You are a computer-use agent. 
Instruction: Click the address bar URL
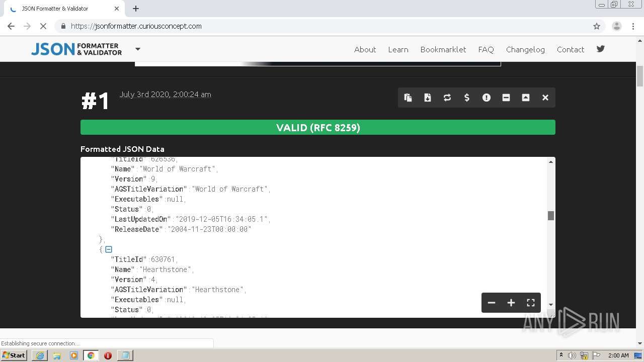[x=136, y=26]
